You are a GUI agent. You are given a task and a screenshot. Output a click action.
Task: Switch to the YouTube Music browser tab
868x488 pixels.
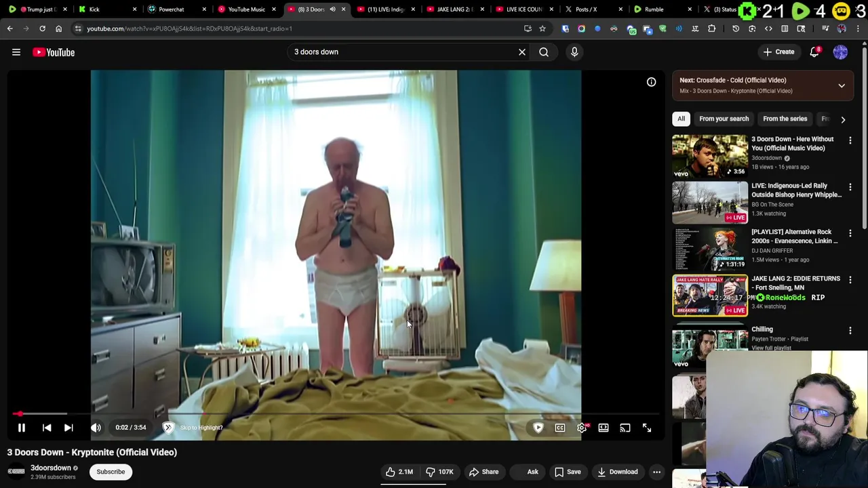tap(246, 9)
